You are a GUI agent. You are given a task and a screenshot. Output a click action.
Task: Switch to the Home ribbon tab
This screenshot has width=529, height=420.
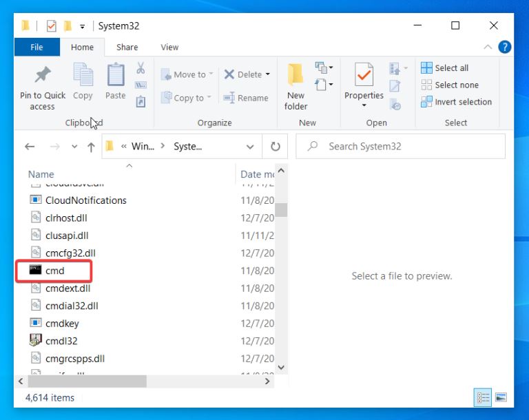pyautogui.click(x=83, y=47)
